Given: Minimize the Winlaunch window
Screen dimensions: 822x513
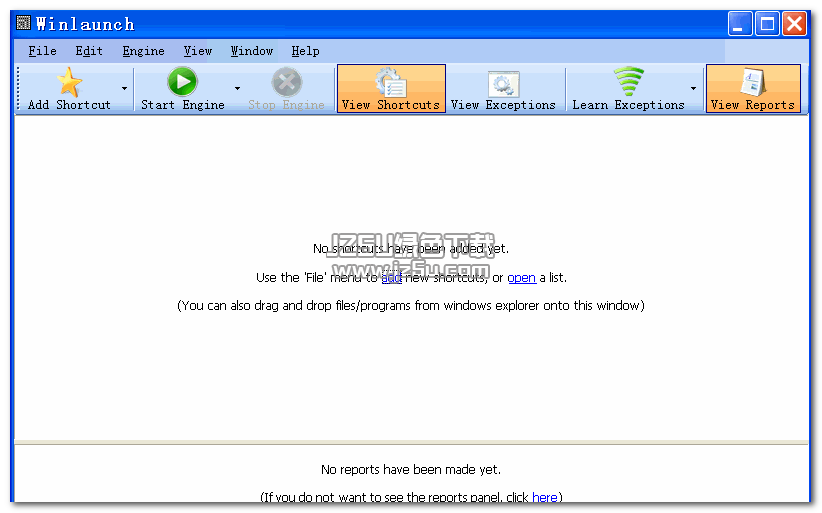Looking at the screenshot, I should pyautogui.click(x=740, y=24).
